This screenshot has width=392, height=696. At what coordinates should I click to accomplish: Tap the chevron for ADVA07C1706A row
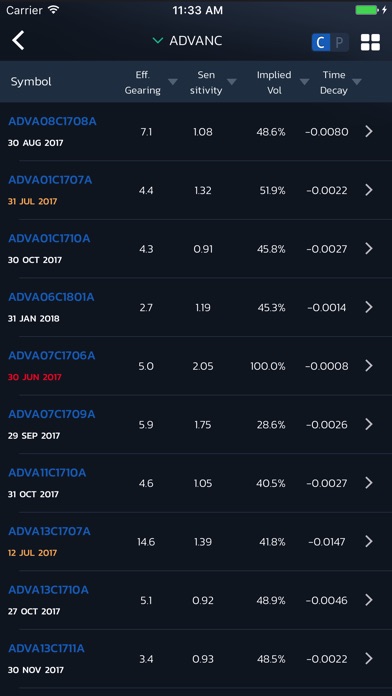[368, 366]
